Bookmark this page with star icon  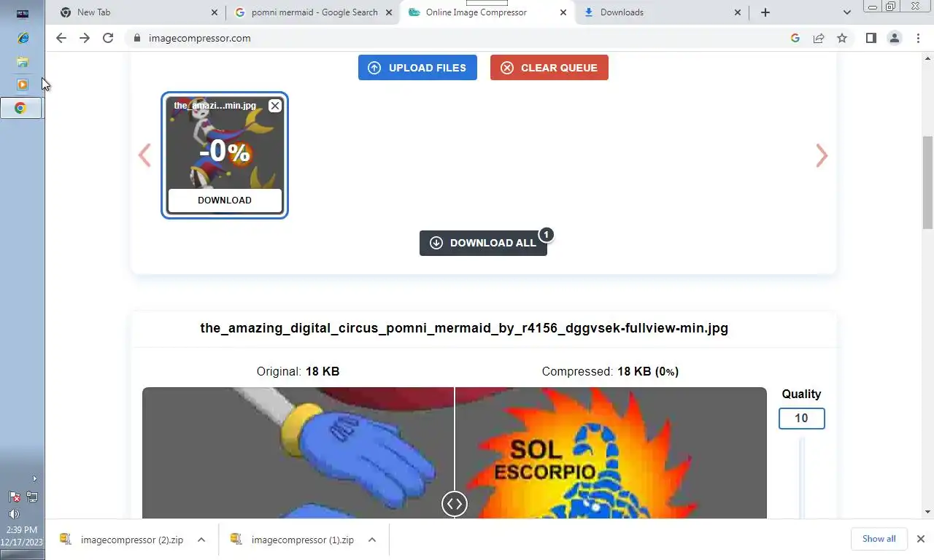pos(842,38)
